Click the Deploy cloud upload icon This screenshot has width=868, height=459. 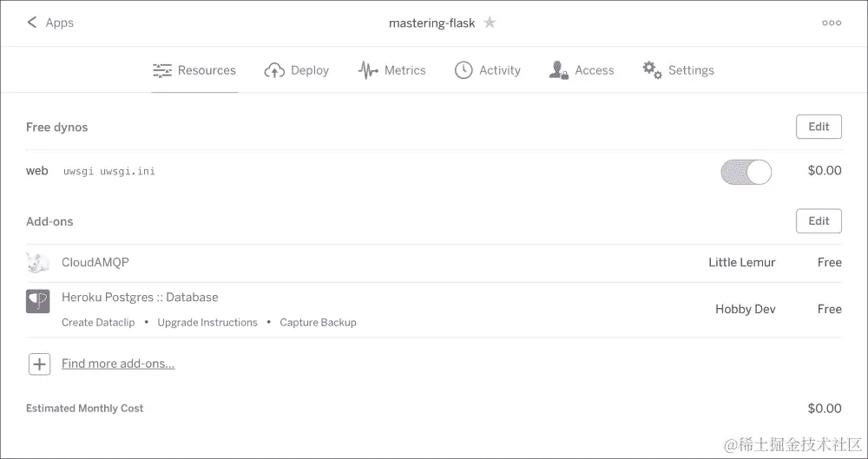[274, 70]
